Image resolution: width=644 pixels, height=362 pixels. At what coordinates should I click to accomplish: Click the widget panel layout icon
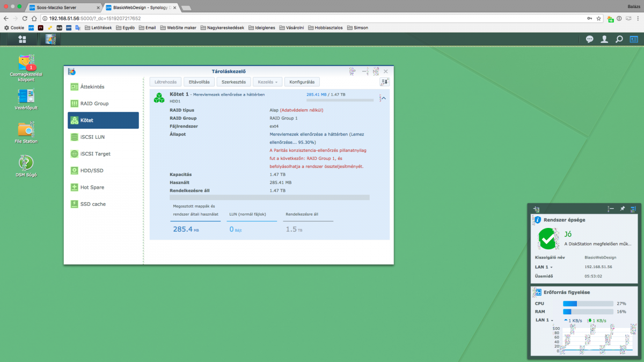(x=633, y=209)
